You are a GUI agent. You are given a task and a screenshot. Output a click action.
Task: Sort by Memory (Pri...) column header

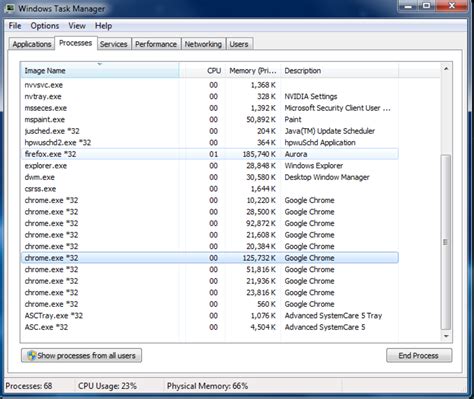tap(253, 70)
